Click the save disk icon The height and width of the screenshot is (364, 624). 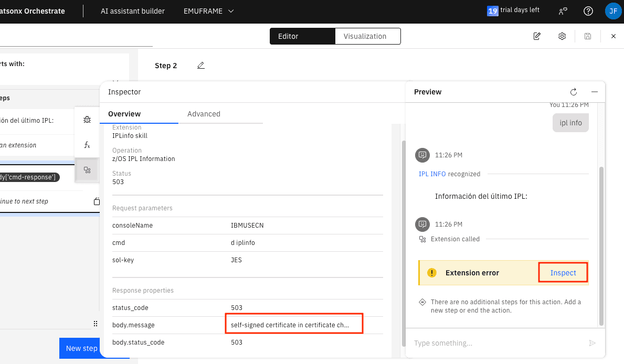(588, 36)
